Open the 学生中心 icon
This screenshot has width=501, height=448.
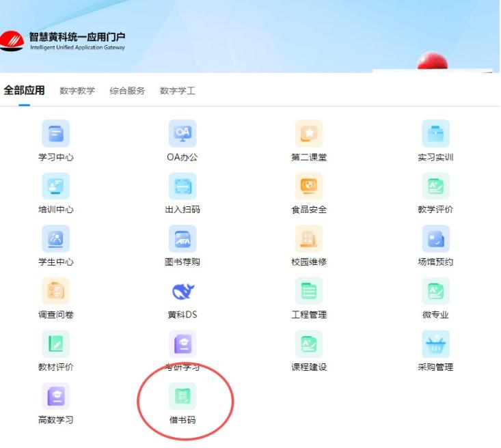point(55,238)
